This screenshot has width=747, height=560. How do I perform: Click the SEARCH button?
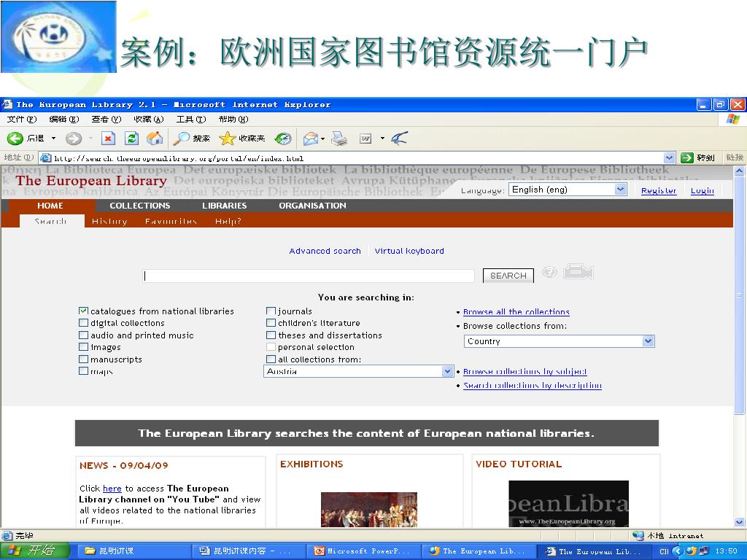click(x=508, y=276)
